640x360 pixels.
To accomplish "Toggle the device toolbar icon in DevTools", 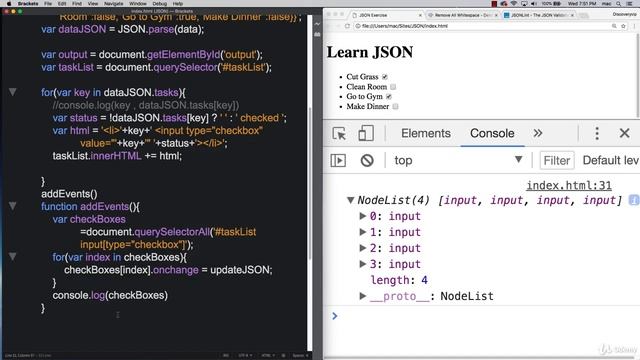I will click(x=366, y=133).
